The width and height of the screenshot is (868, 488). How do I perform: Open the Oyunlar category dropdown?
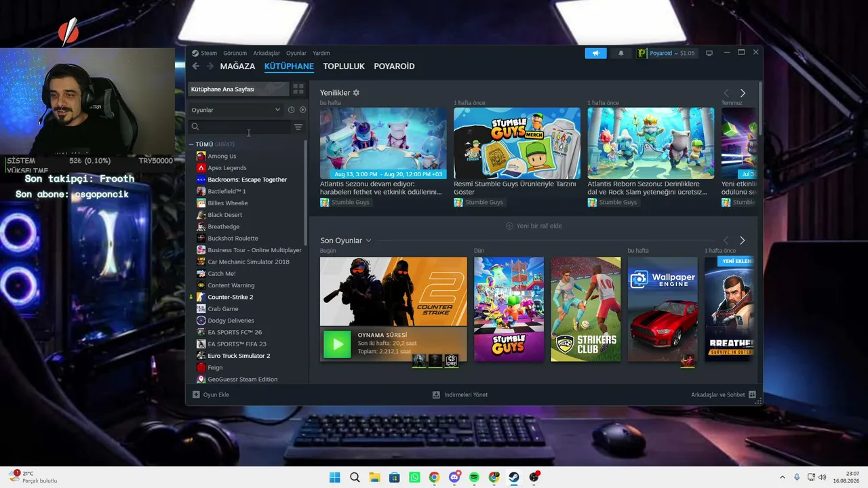[x=235, y=110]
